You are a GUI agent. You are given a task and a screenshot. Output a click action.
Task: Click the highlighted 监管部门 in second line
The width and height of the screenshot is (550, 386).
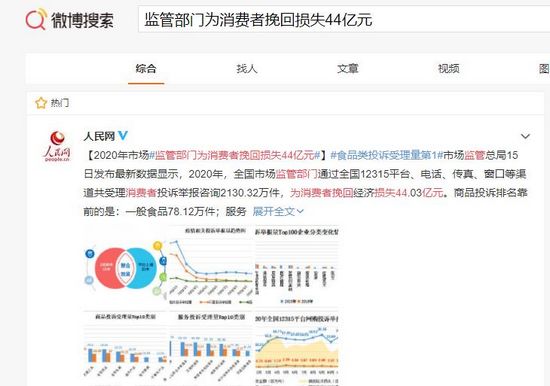tap(296, 174)
